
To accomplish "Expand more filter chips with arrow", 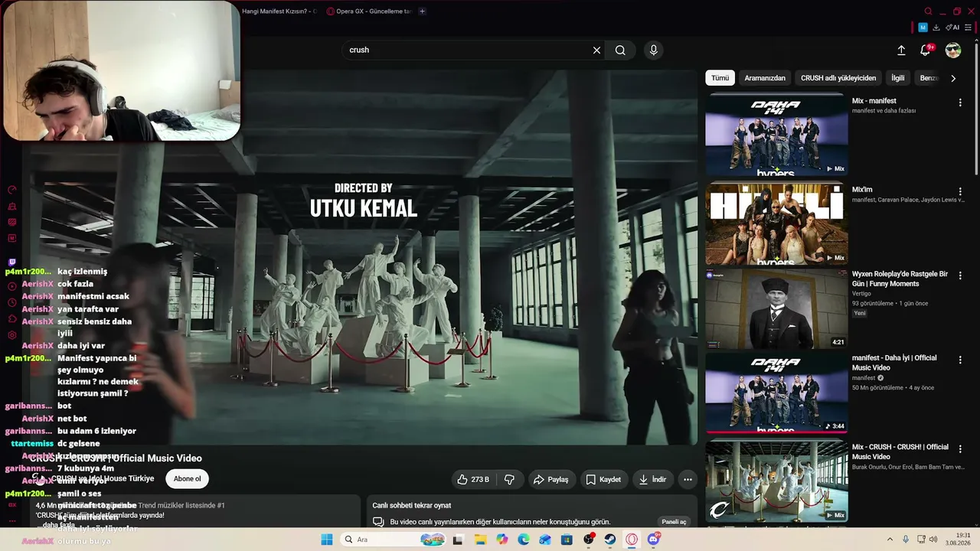I will click(x=953, y=78).
